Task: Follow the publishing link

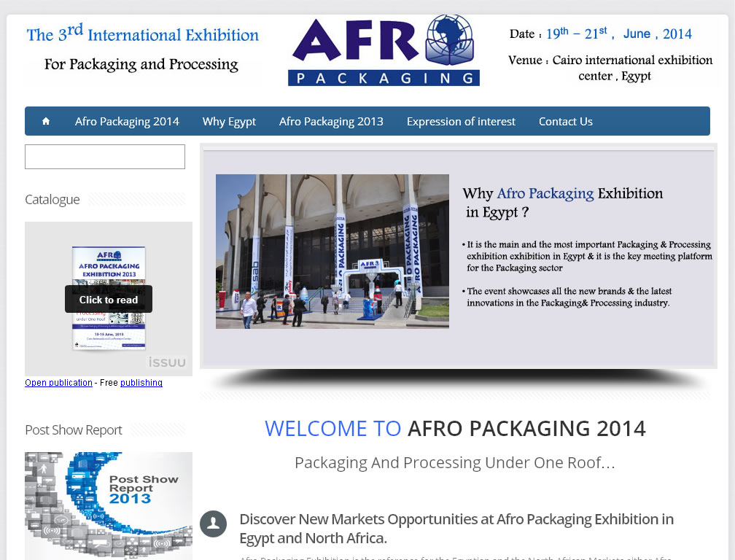Action: tap(141, 383)
